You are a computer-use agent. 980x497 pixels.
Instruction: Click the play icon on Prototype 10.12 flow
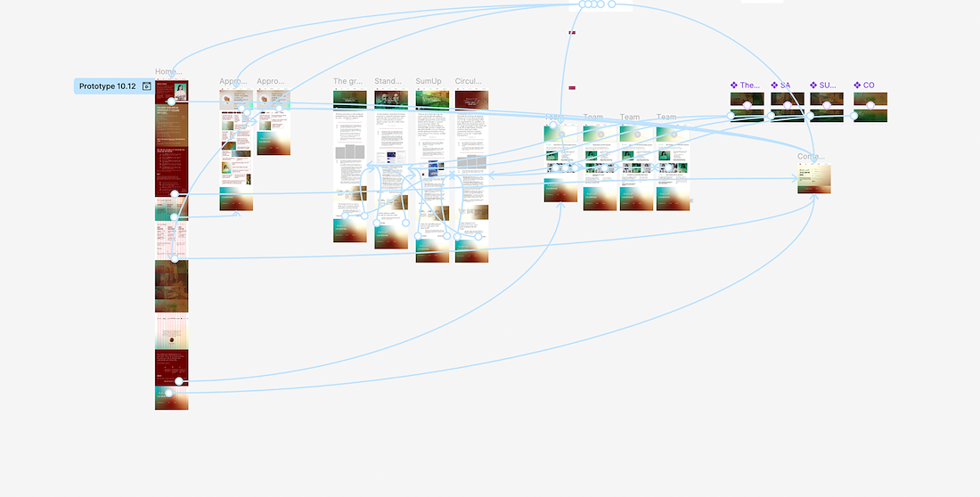[x=147, y=86]
